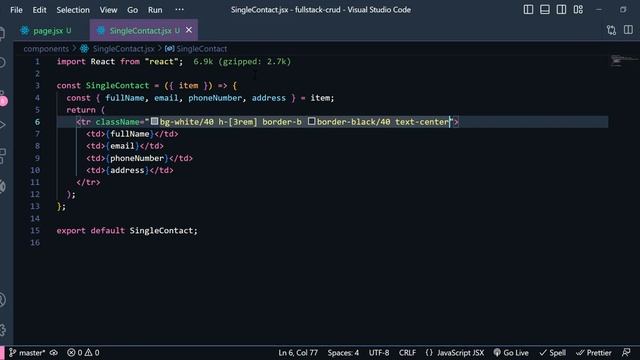Start the Go Live server
Viewport: 640px width, 360px height.
tap(511, 353)
